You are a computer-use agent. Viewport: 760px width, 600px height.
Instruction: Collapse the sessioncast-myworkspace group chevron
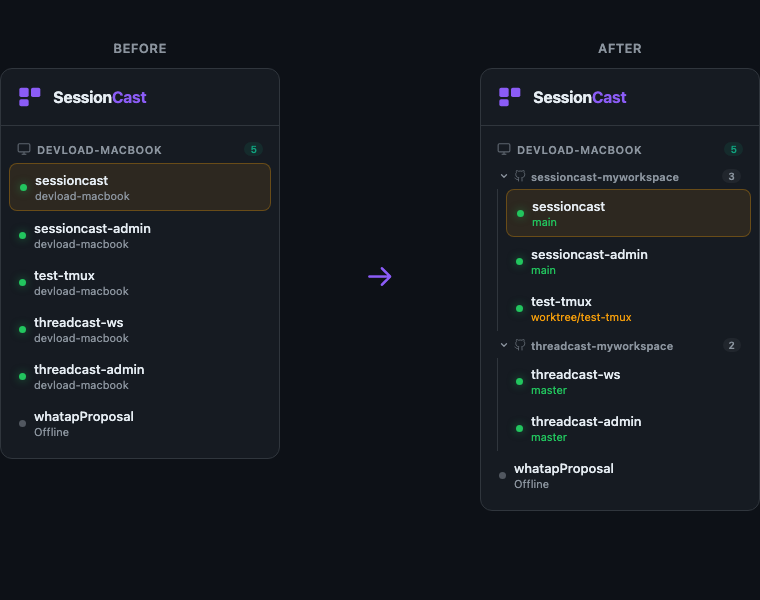pyautogui.click(x=504, y=177)
